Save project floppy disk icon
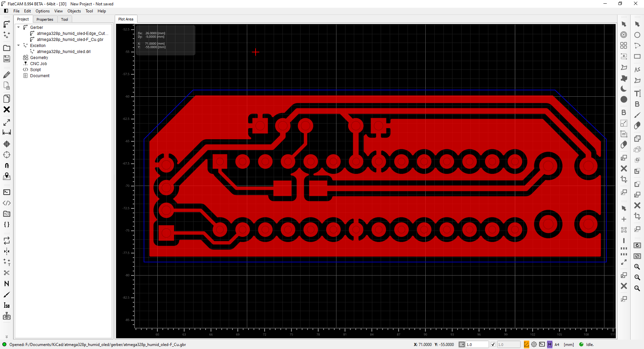Screen dimensions: 644x349 pyautogui.click(x=7, y=59)
